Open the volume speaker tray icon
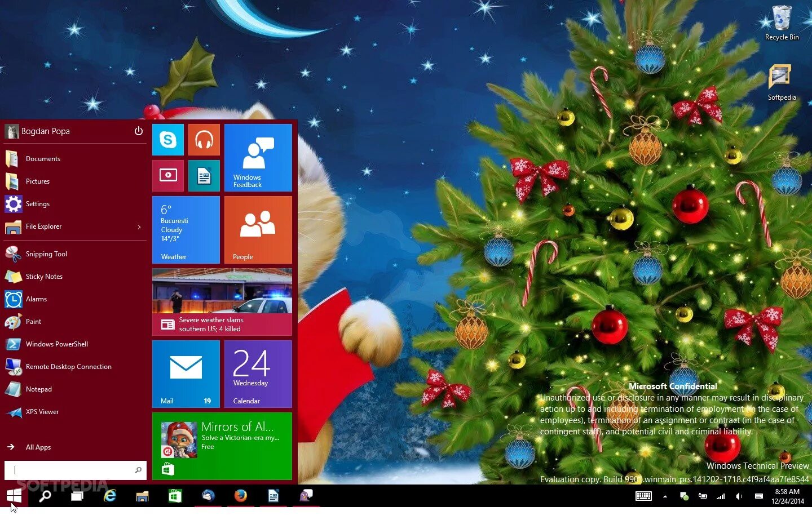This screenshot has width=812, height=520. pos(739,496)
